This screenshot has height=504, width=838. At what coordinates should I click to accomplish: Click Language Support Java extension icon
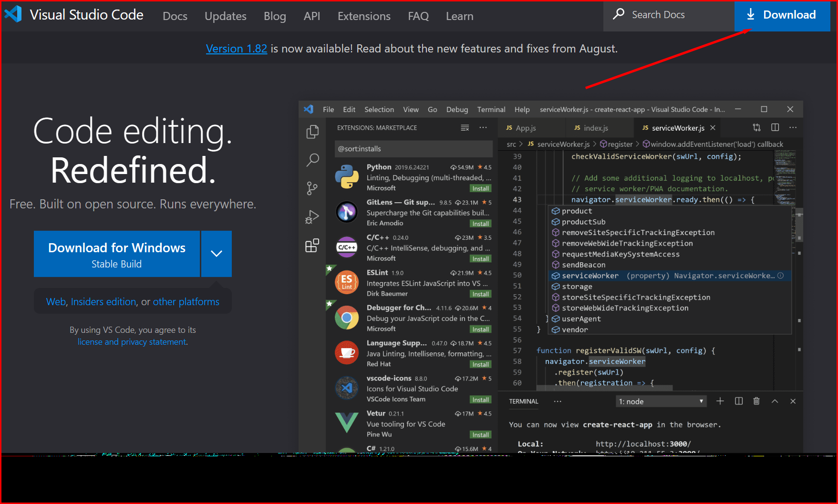[347, 353]
